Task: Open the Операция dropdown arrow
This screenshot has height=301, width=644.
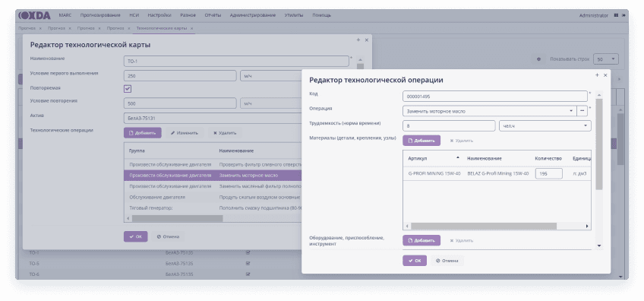Action: pyautogui.click(x=571, y=111)
